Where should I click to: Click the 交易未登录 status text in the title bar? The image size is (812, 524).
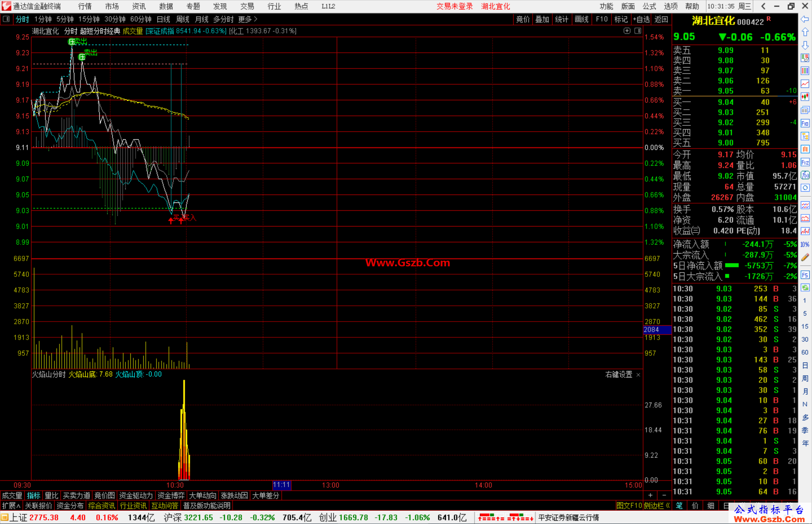tap(454, 6)
